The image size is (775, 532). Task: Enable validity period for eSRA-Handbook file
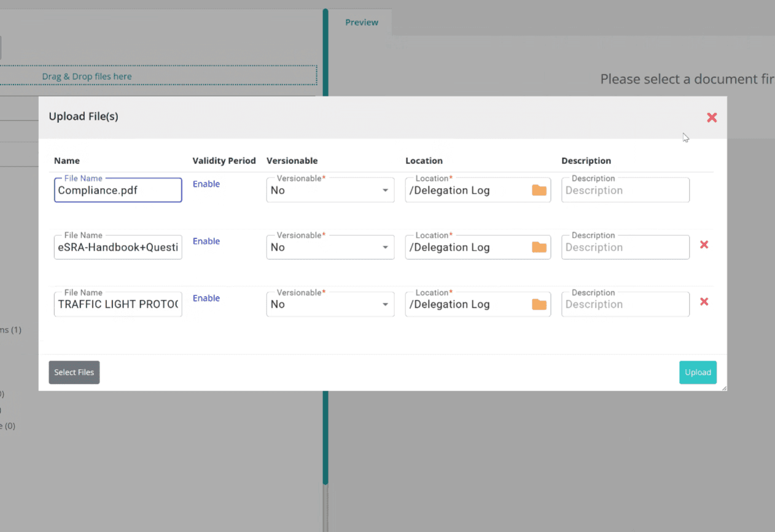coord(206,241)
